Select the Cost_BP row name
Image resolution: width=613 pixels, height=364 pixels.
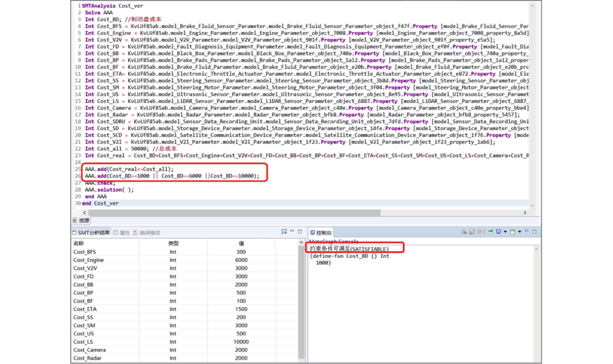[x=83, y=293]
